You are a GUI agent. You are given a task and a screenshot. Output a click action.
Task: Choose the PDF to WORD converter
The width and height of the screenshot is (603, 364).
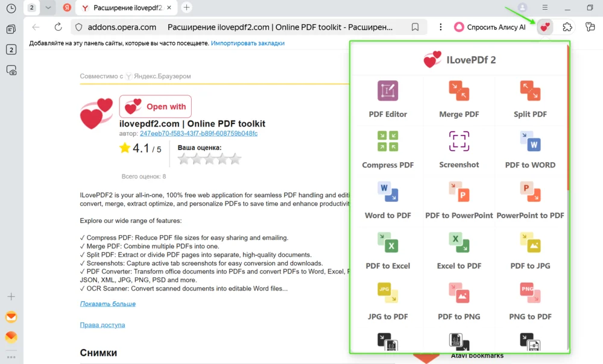(530, 150)
